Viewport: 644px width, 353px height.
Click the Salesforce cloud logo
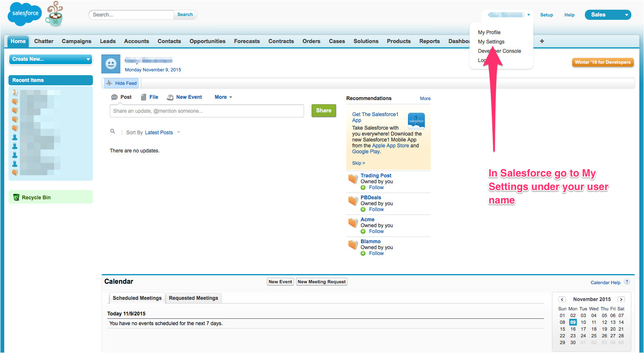pos(25,14)
